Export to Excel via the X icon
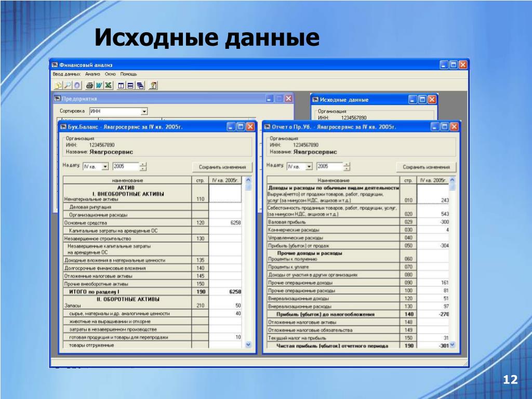The height and width of the screenshot is (399, 532). (108, 86)
